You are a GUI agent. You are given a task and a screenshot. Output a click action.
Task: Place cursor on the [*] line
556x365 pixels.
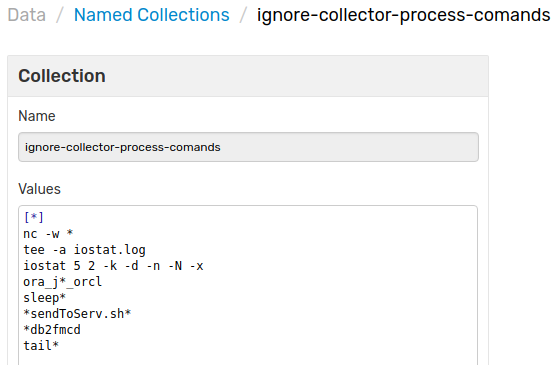point(34,217)
